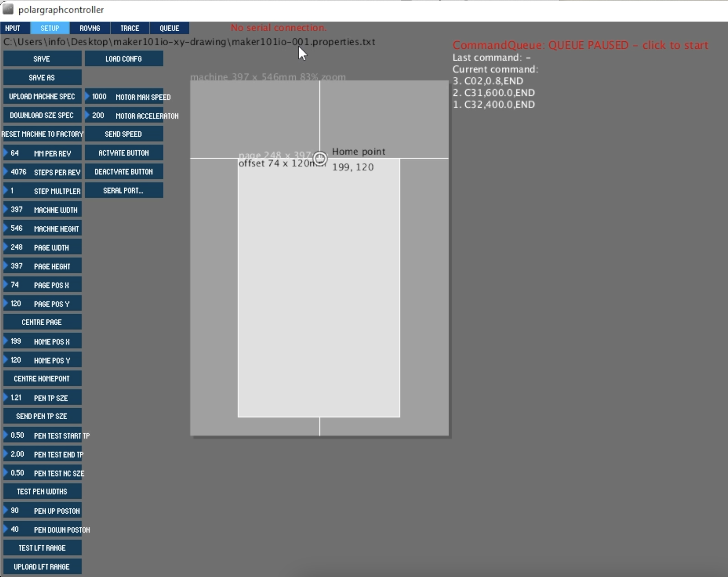Click Upload Machine Spec
Image resolution: width=728 pixels, height=577 pixels.
click(42, 96)
